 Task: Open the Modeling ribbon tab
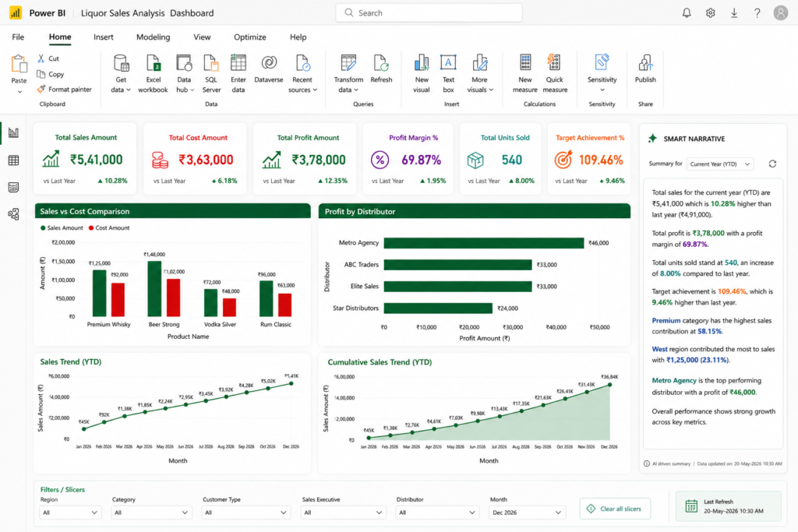pyautogui.click(x=154, y=37)
